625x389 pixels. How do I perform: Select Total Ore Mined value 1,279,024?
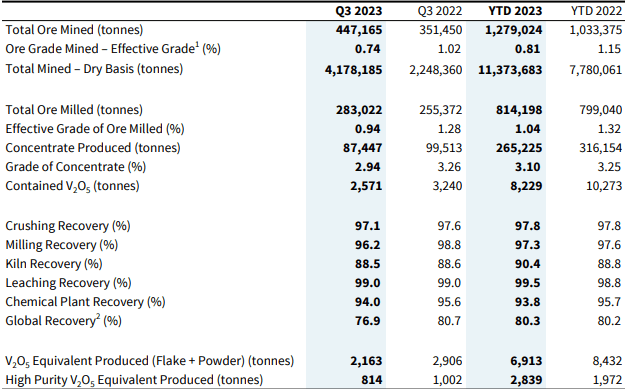513,30
